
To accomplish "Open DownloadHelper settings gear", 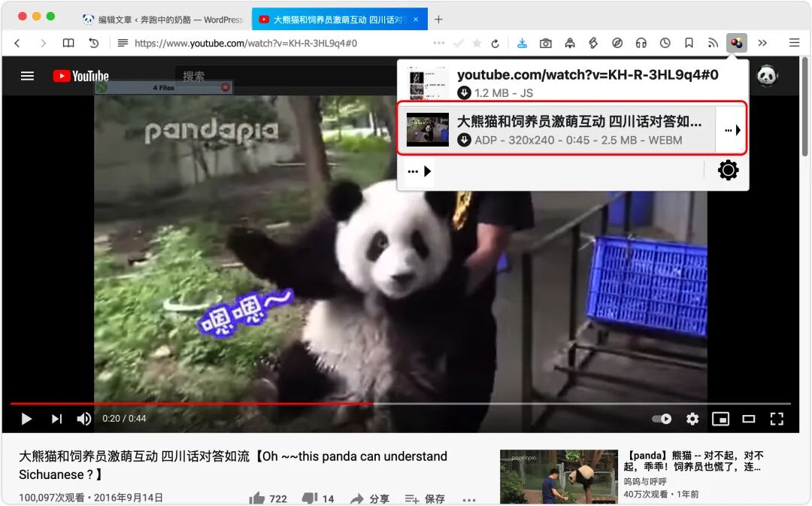I will pos(728,170).
